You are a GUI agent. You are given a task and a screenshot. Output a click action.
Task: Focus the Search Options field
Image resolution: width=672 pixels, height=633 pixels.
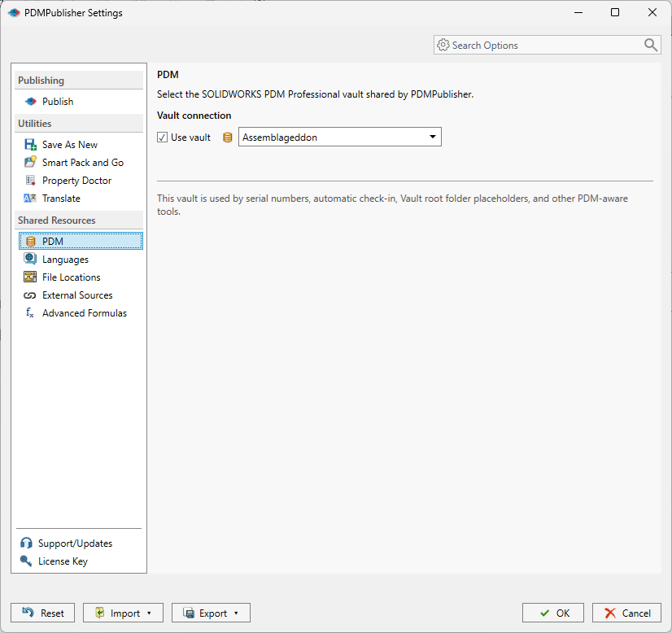[x=547, y=45]
